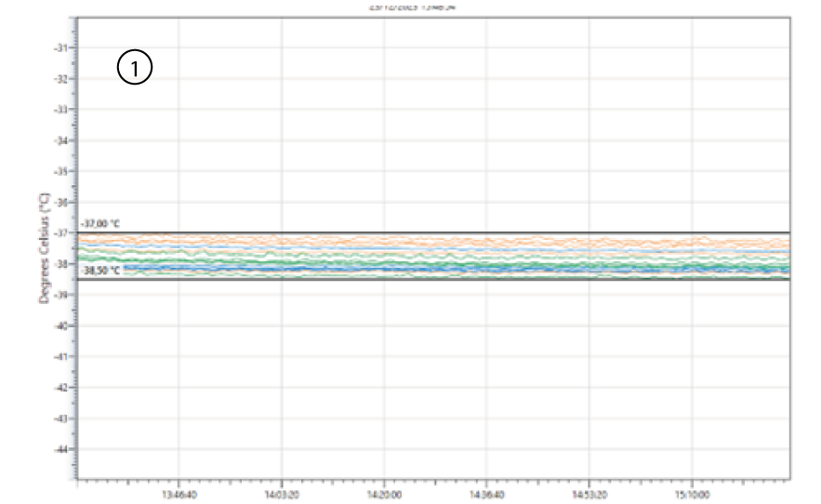
Task: Click the 14:53:20 time axis label
Action: point(589,496)
